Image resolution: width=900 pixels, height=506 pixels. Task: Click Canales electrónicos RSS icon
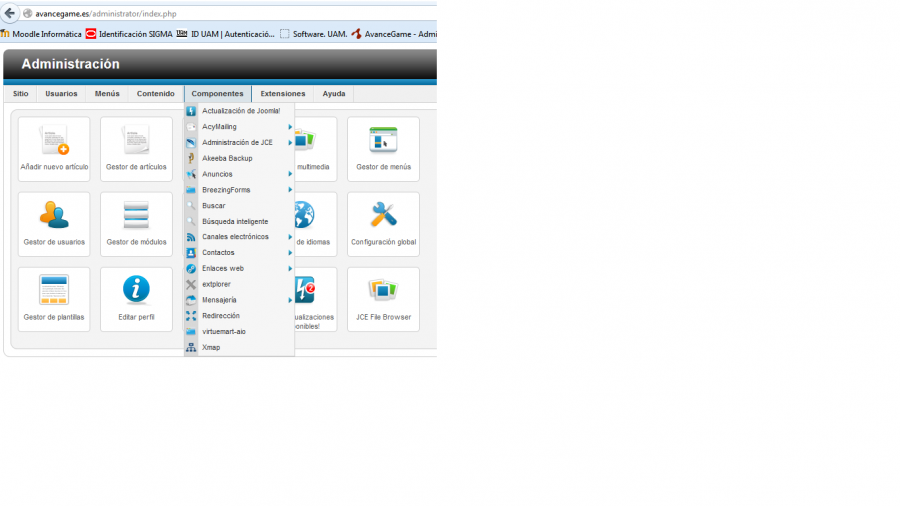coord(191,237)
